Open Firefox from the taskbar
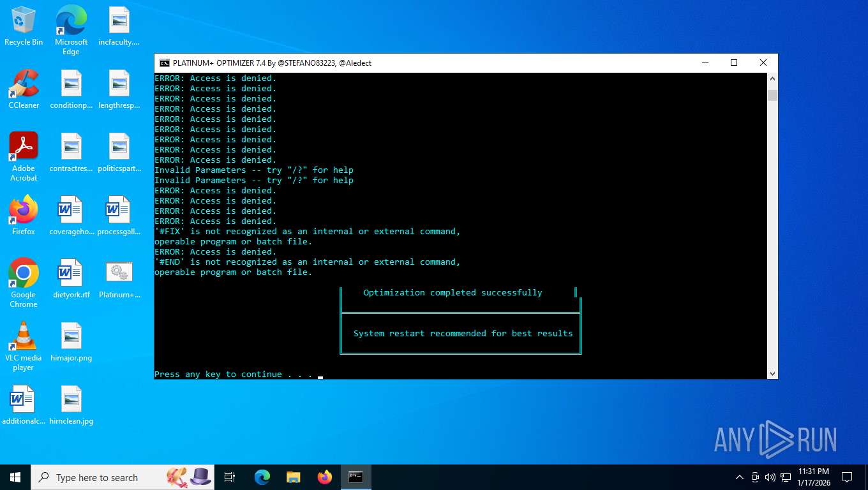The width and height of the screenshot is (868, 490). 324,477
